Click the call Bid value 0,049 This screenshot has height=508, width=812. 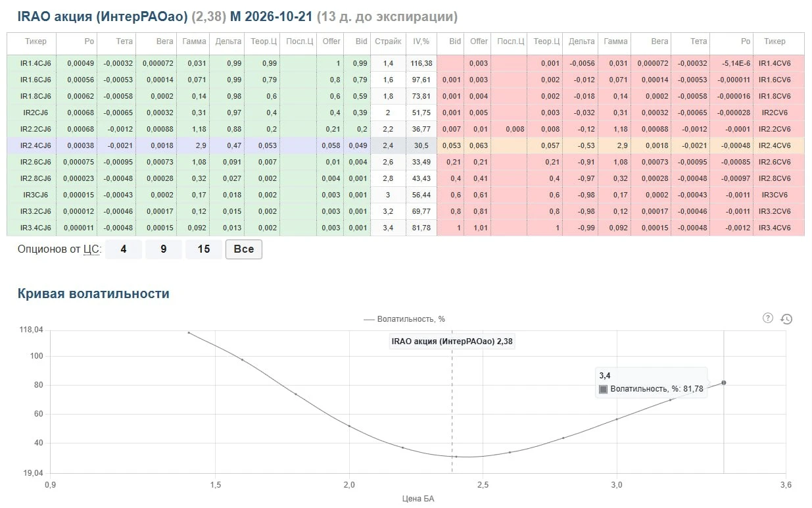click(358, 145)
